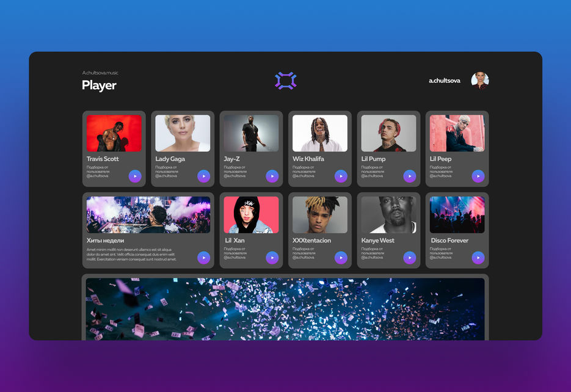The height and width of the screenshot is (392, 571).
Task: Select the XXXtentacion title
Action: pyautogui.click(x=311, y=240)
